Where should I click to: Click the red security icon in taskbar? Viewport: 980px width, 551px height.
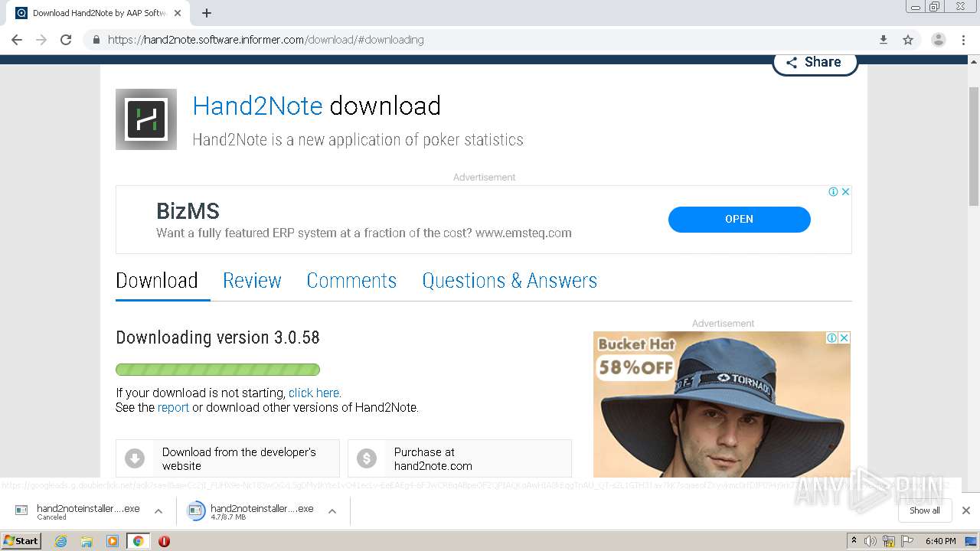(x=164, y=541)
